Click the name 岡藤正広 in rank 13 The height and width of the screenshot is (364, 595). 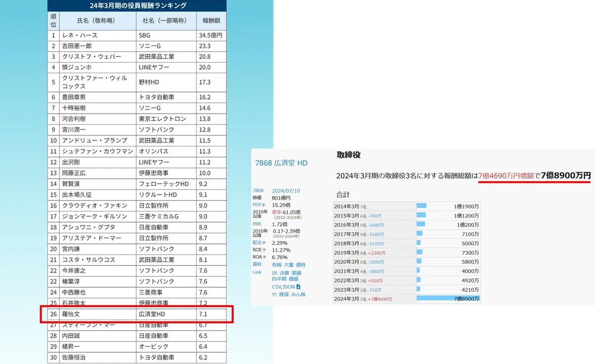click(x=75, y=173)
